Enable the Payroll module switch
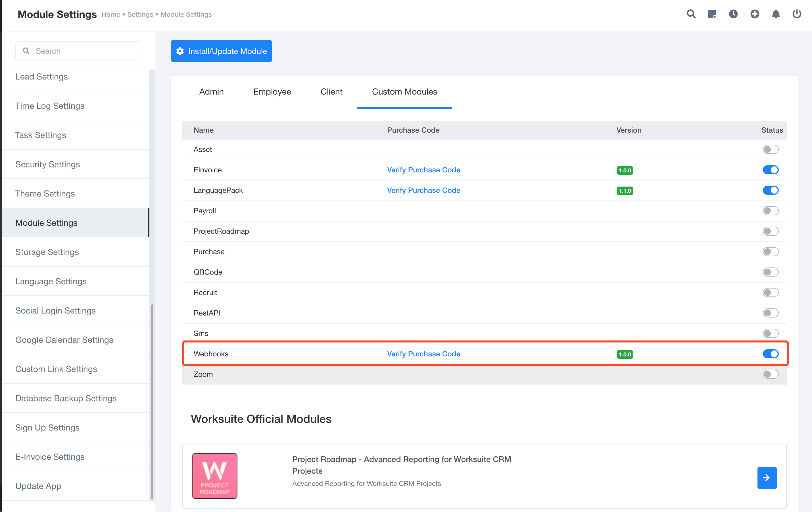The image size is (812, 512). click(770, 211)
